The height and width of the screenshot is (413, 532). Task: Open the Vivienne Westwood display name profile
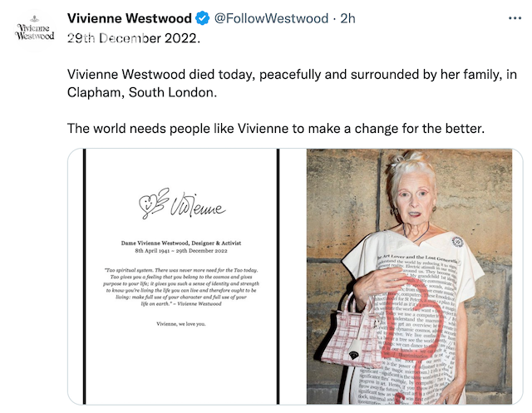click(x=128, y=18)
